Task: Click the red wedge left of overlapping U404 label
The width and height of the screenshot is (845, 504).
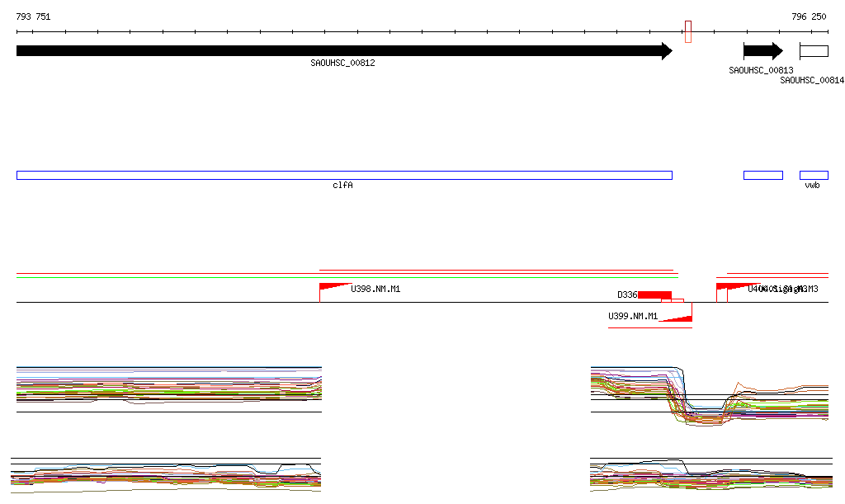Action: click(x=726, y=287)
